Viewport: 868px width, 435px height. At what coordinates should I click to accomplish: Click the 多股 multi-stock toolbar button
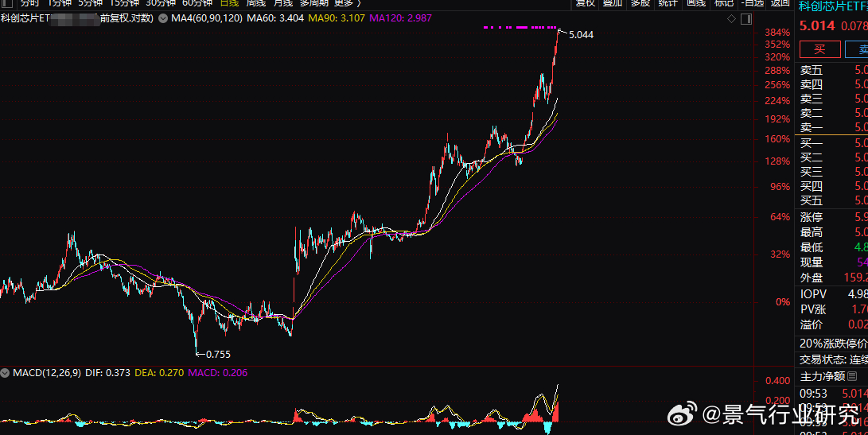(640, 2)
